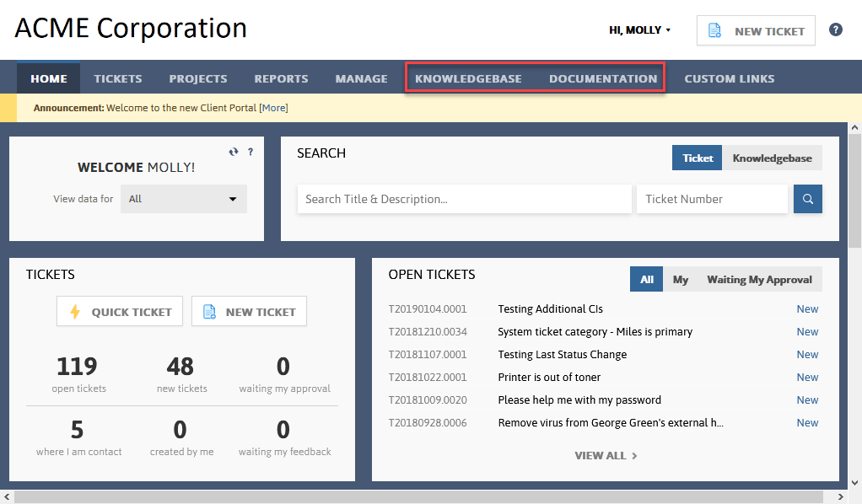Open the Welcome panel help icon
862x504 pixels.
pyautogui.click(x=251, y=152)
